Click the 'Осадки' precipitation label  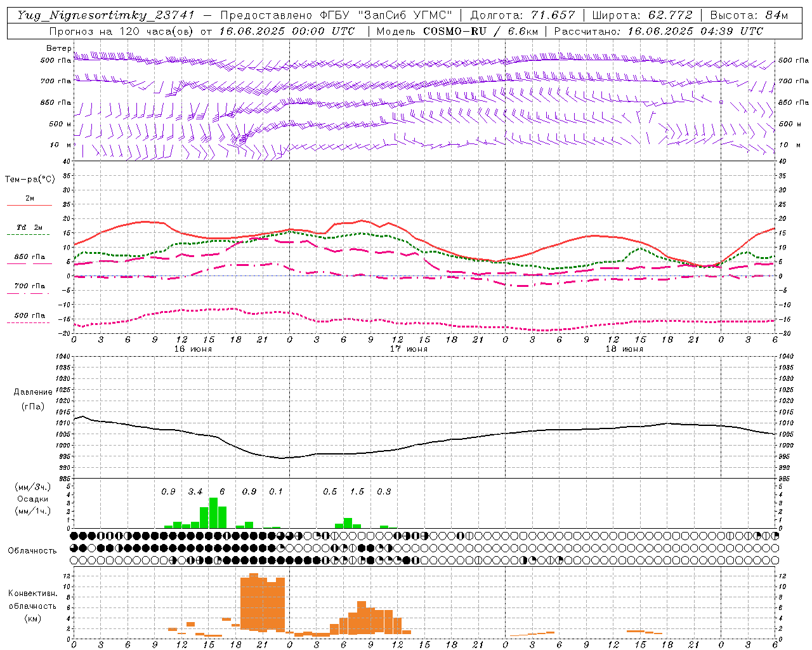[x=32, y=499]
